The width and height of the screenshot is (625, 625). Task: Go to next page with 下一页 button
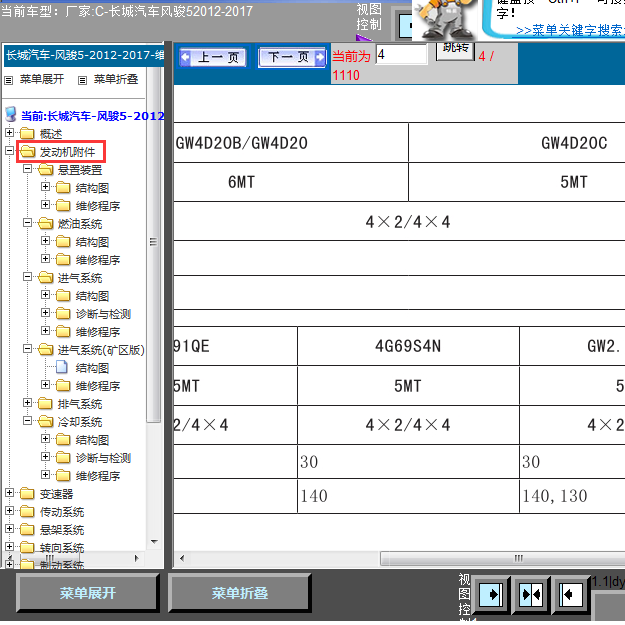pyautogui.click(x=292, y=57)
